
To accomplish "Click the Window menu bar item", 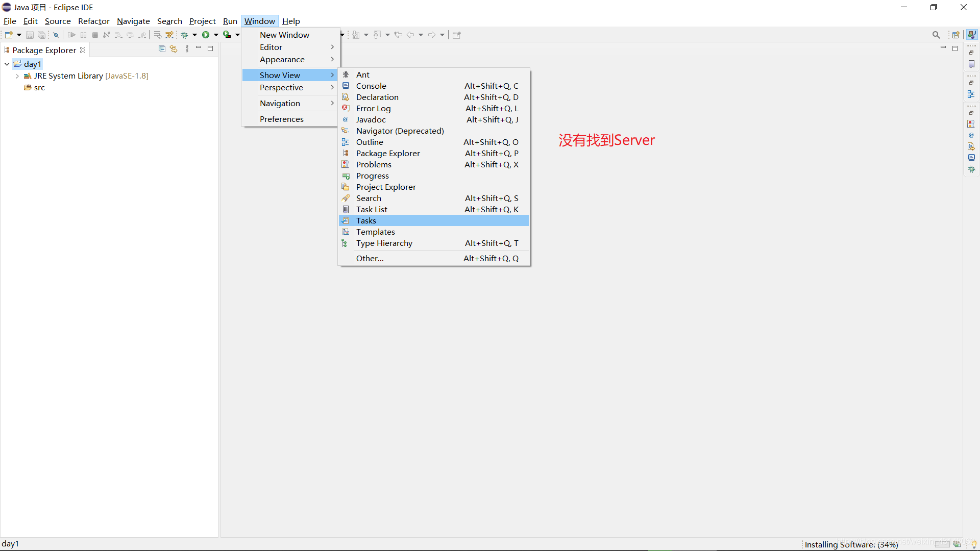I will 259,21.
